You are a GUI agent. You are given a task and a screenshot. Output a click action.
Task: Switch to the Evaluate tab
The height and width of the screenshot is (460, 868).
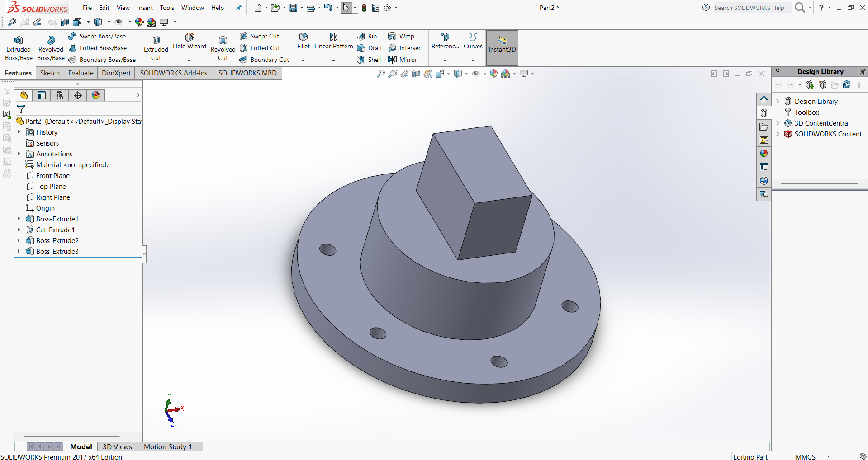pyautogui.click(x=81, y=73)
